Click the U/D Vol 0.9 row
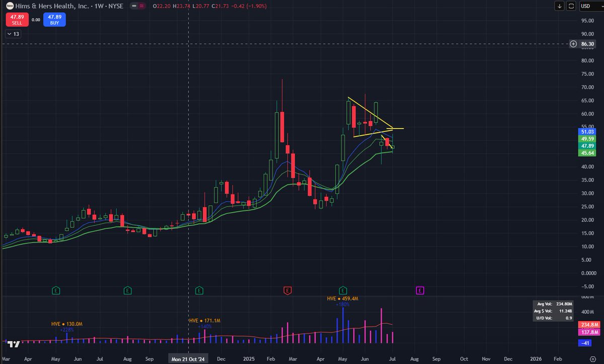This screenshot has height=364, width=604. (554, 318)
